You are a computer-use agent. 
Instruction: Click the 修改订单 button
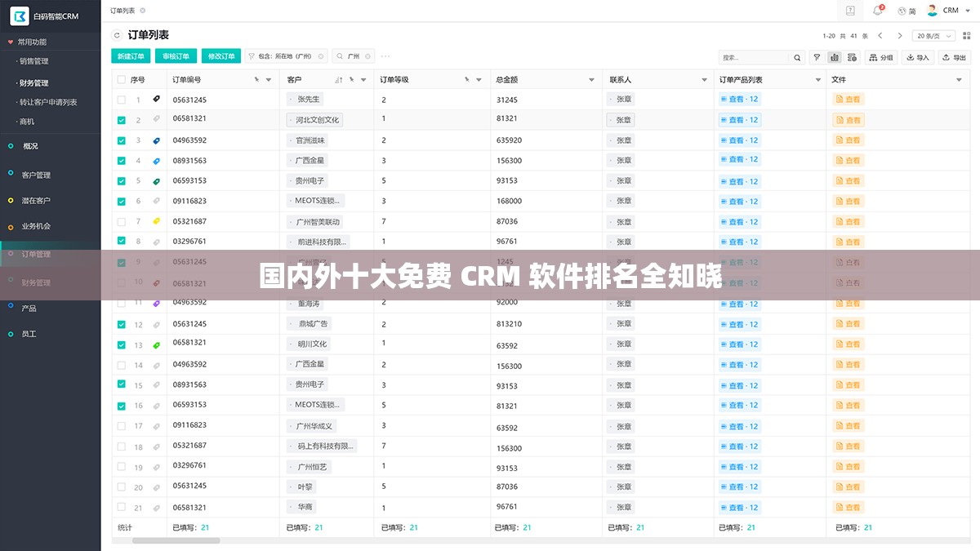pos(221,56)
